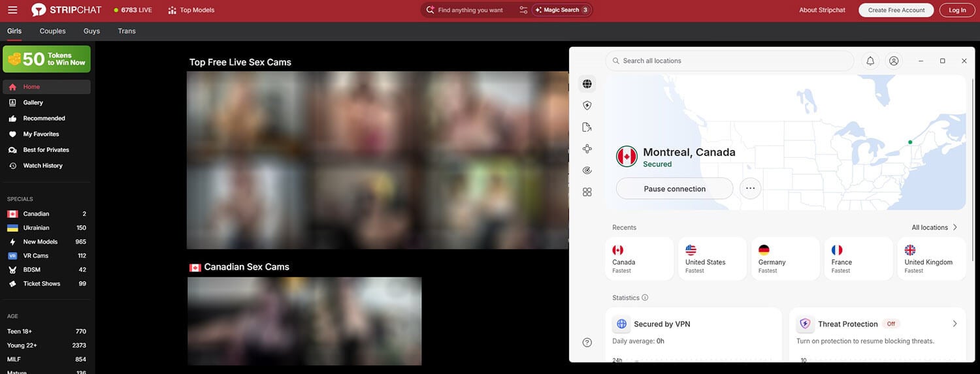This screenshot has width=980, height=374.
Task: Open All locations link with chevron
Action: click(935, 227)
